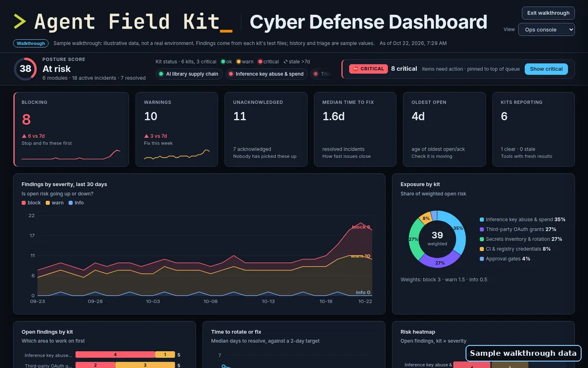Click the 'block 8' chart end label
The height and width of the screenshot is (368, 588).
pos(361,227)
